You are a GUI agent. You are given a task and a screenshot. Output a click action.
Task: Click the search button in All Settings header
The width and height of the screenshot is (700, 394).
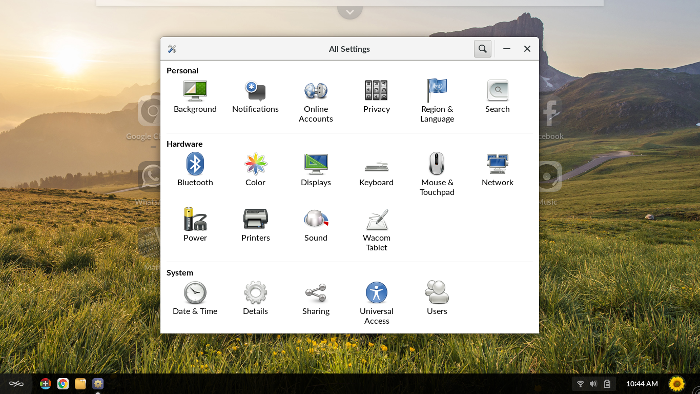point(483,49)
